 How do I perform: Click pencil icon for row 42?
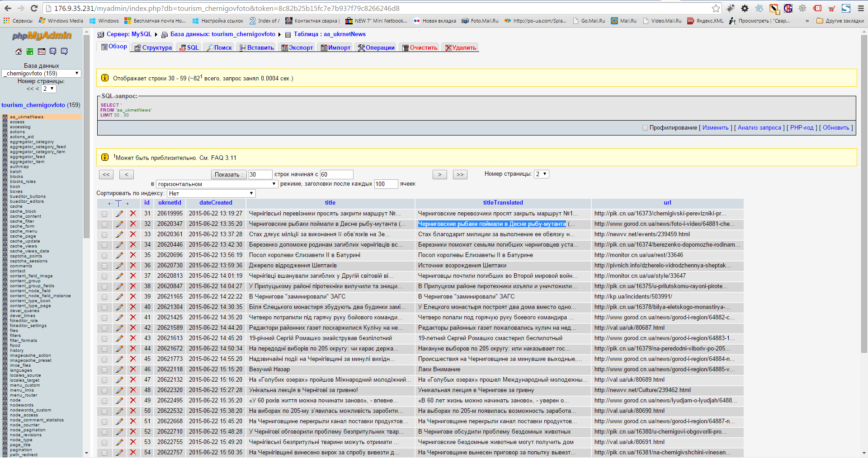coord(119,328)
